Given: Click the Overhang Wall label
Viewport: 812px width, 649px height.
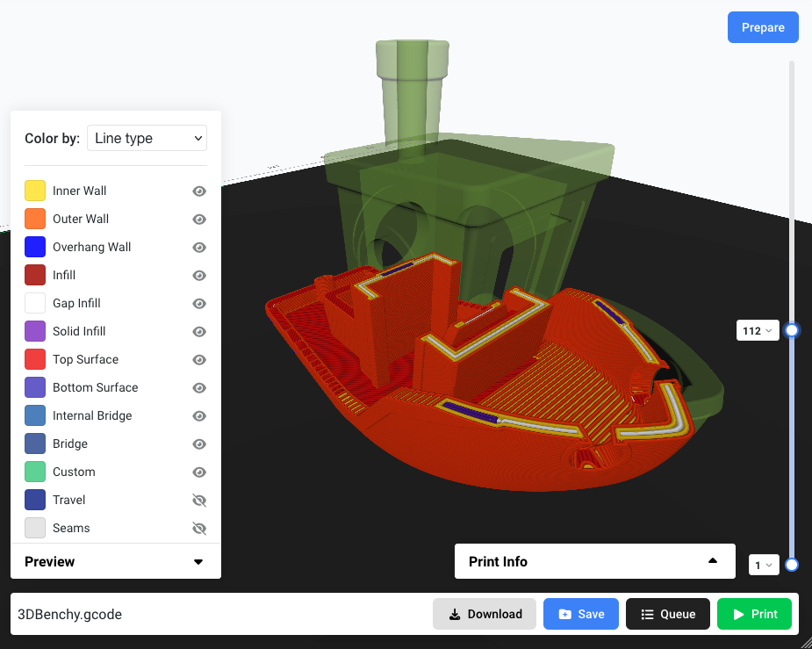Looking at the screenshot, I should click(91, 247).
